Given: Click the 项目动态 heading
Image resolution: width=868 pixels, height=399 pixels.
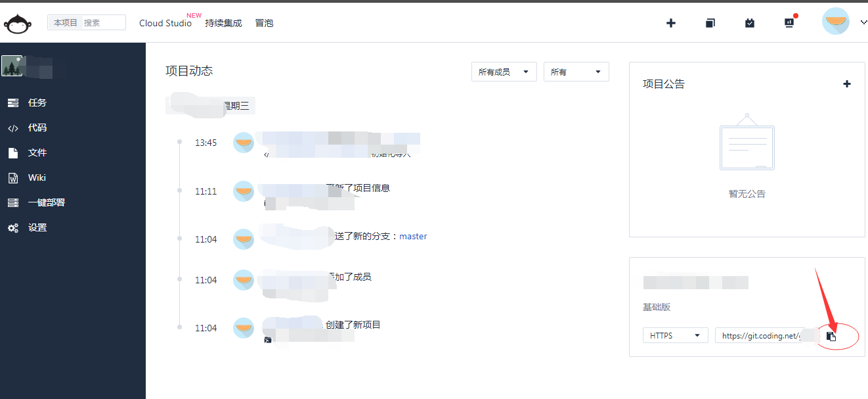Looking at the screenshot, I should 189,71.
